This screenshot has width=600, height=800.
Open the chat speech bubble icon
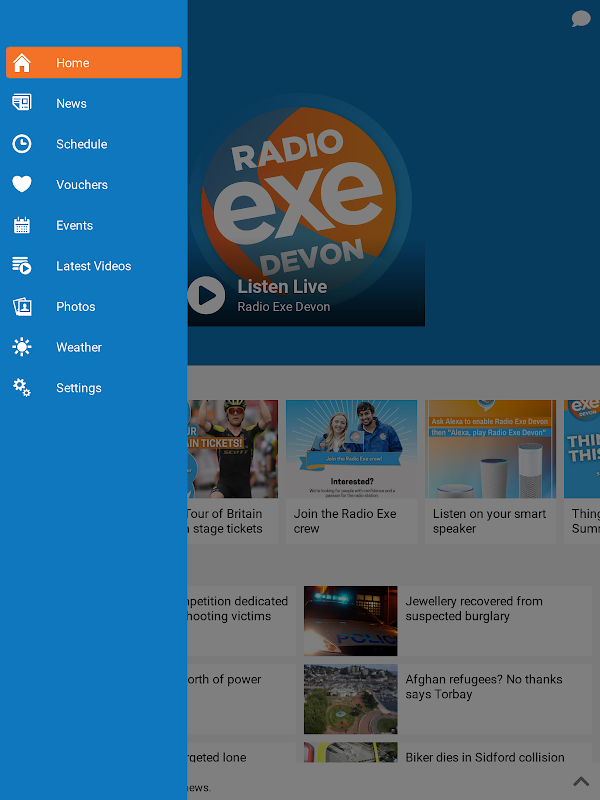[581, 19]
